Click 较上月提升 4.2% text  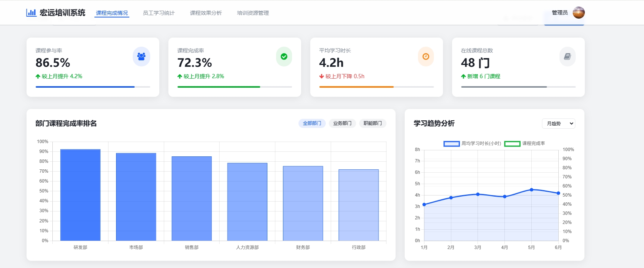pyautogui.click(x=62, y=76)
